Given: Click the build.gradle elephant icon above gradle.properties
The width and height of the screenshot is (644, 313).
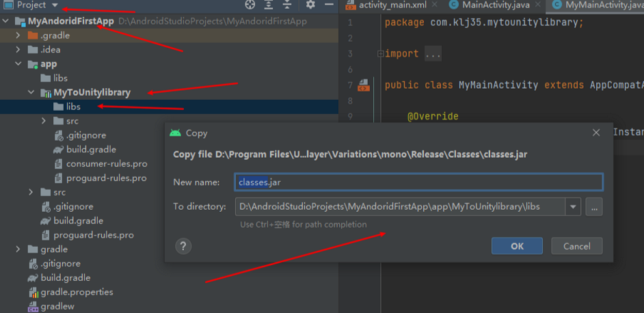Looking at the screenshot, I should click(x=32, y=278).
